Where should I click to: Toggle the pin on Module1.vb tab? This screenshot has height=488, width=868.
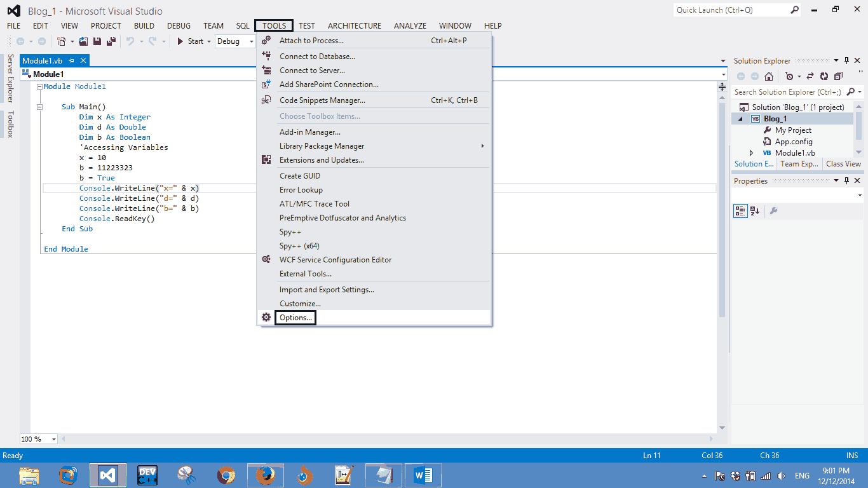pyautogui.click(x=72, y=60)
